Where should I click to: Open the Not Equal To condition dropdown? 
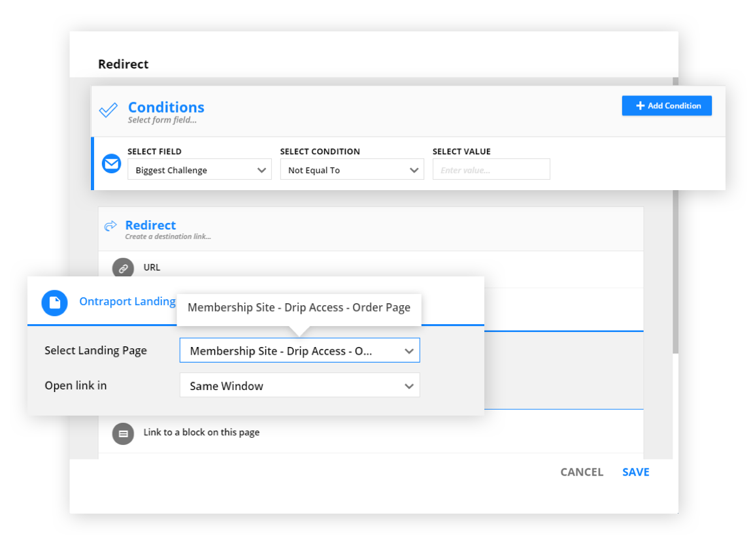pyautogui.click(x=352, y=169)
